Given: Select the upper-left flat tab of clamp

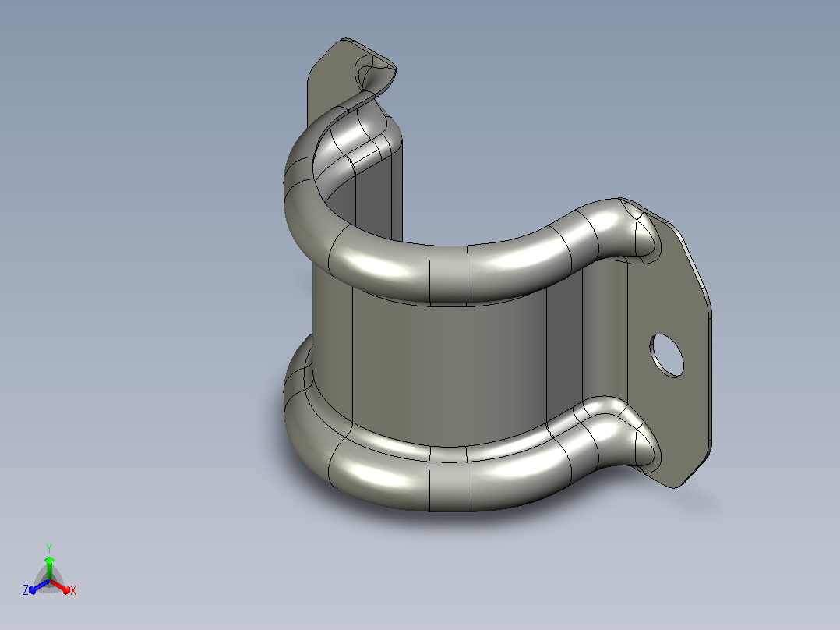Looking at the screenshot, I should 332,80.
